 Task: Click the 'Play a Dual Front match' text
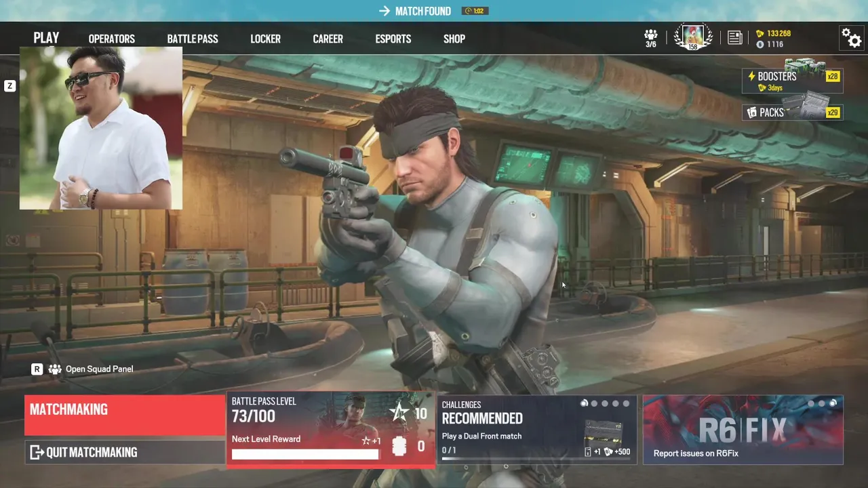[x=481, y=436]
